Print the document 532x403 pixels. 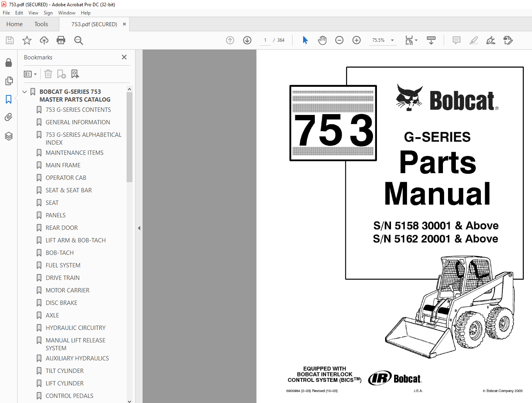point(61,40)
